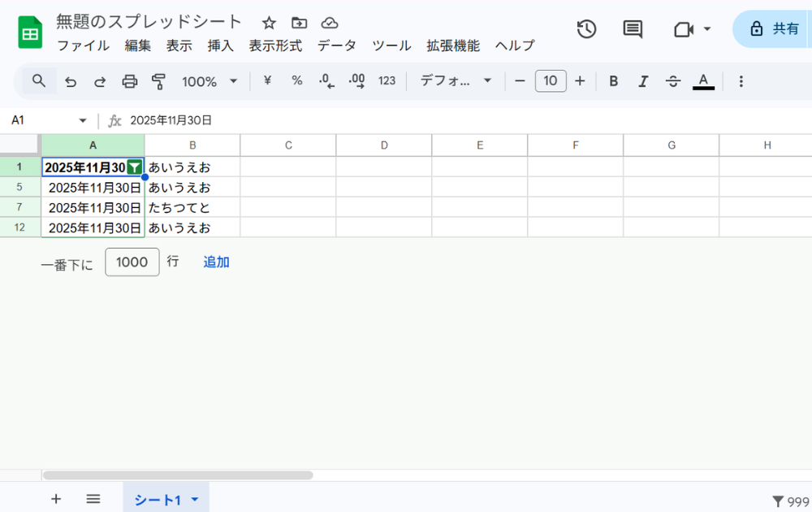The height and width of the screenshot is (512, 812).
Task: Open the 表示形式 menu
Action: pyautogui.click(x=275, y=46)
